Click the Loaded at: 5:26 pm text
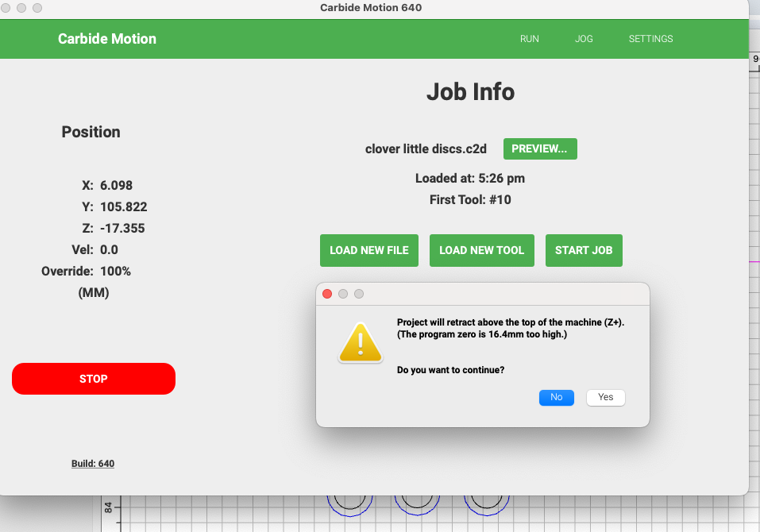This screenshot has height=532, width=760. (470, 179)
